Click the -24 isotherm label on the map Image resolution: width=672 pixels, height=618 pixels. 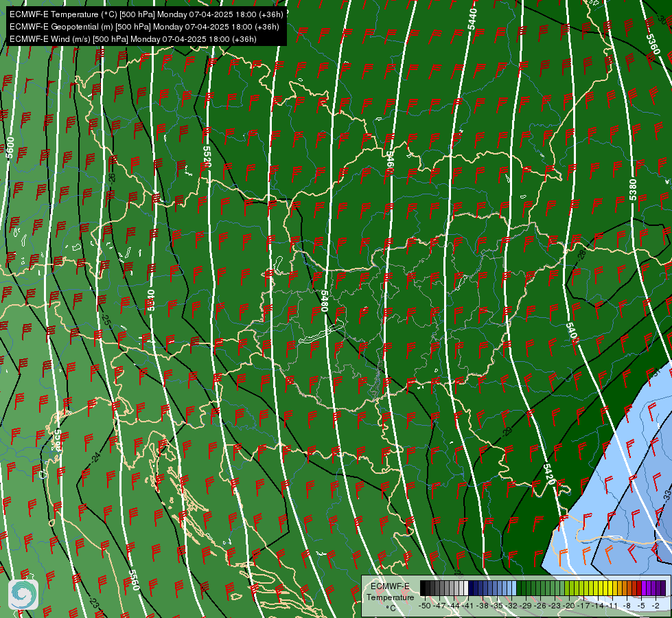point(95,457)
